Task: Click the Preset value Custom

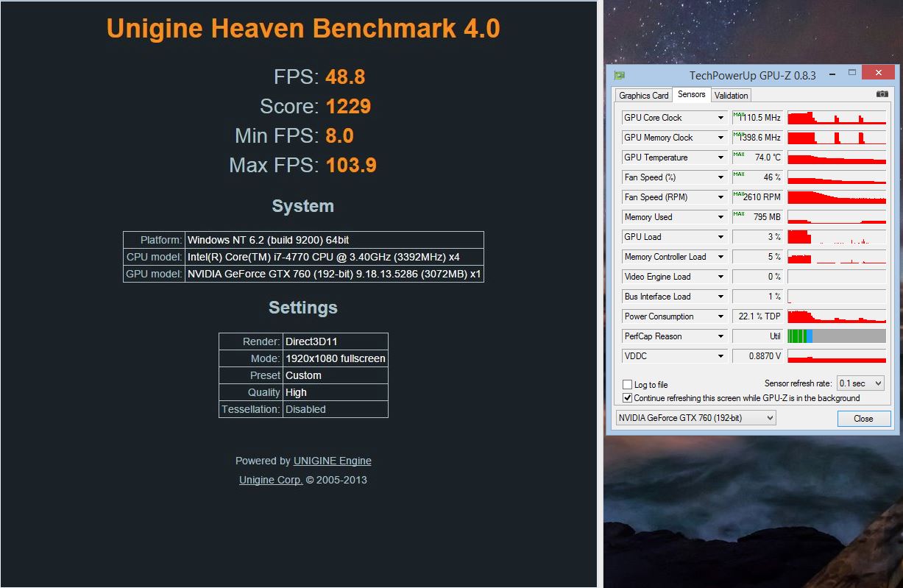Action: [336, 375]
